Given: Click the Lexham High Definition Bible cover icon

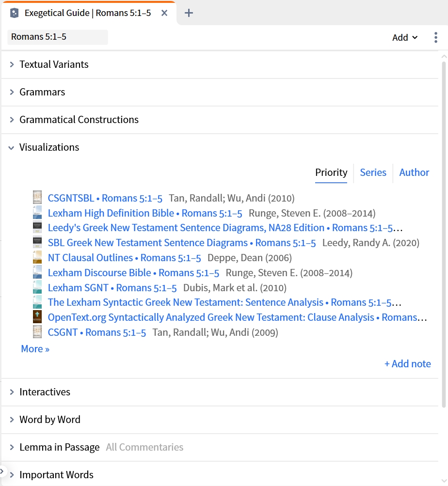Looking at the screenshot, I should [37, 213].
